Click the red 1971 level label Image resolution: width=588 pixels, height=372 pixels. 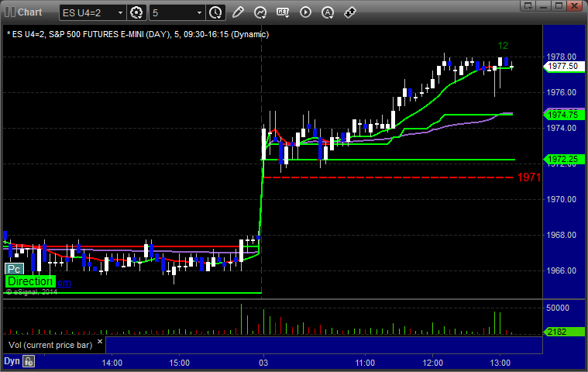[529, 177]
